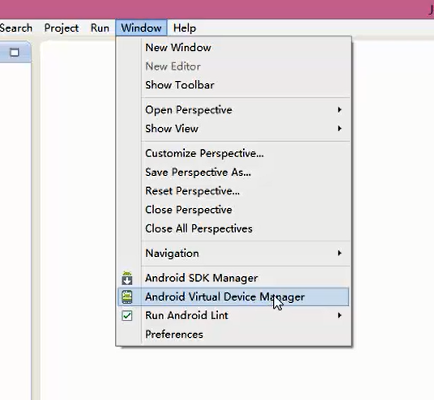The width and height of the screenshot is (434, 400).
Task: Select the grayed New Editor entry
Action: (x=233, y=66)
